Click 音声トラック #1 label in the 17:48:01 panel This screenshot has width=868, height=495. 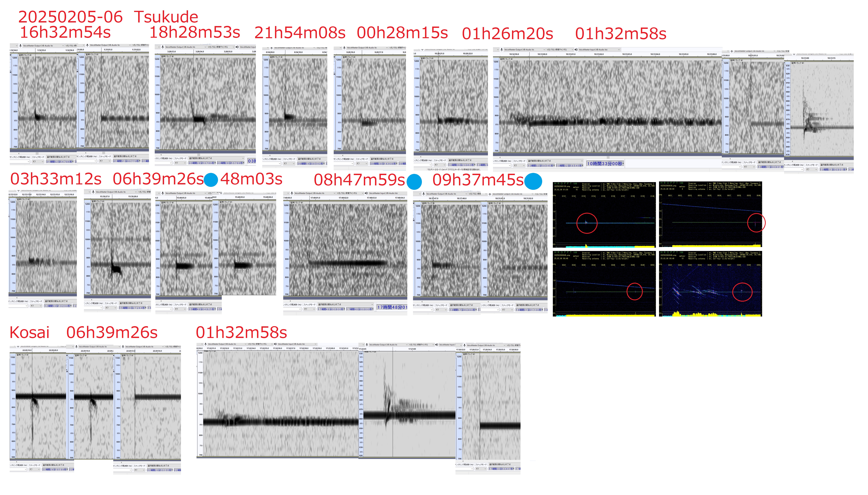pos(297,203)
